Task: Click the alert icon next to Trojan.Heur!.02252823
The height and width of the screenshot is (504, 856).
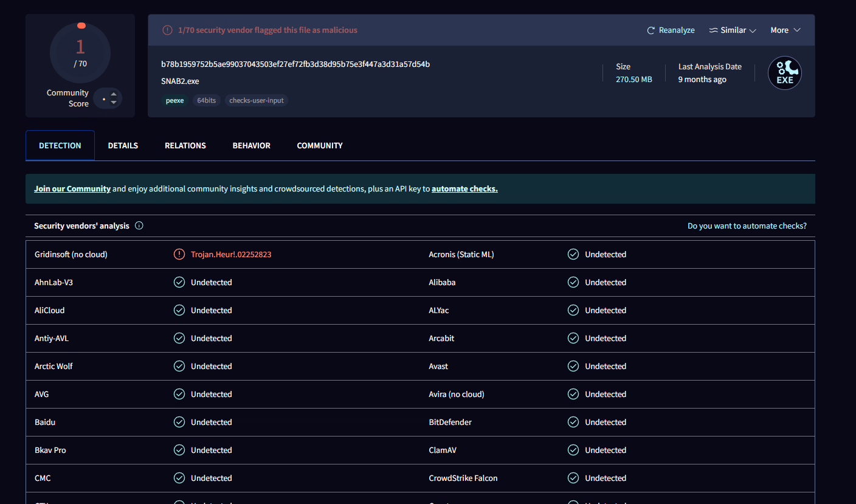Action: tap(179, 254)
